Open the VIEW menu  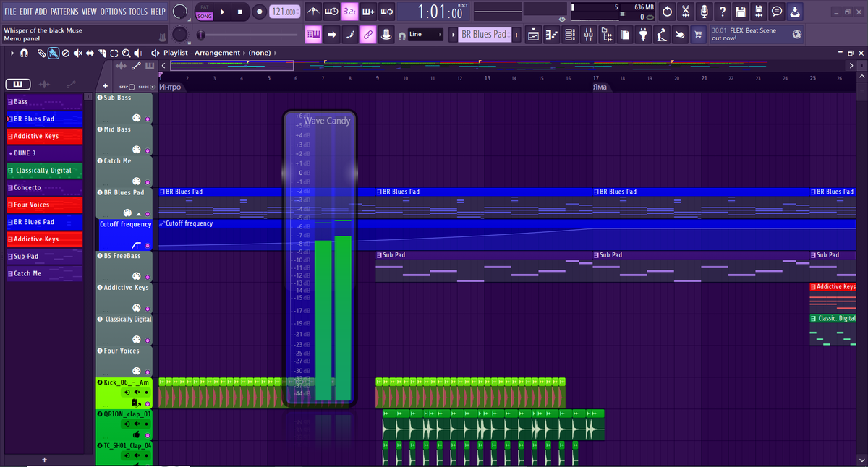click(89, 12)
